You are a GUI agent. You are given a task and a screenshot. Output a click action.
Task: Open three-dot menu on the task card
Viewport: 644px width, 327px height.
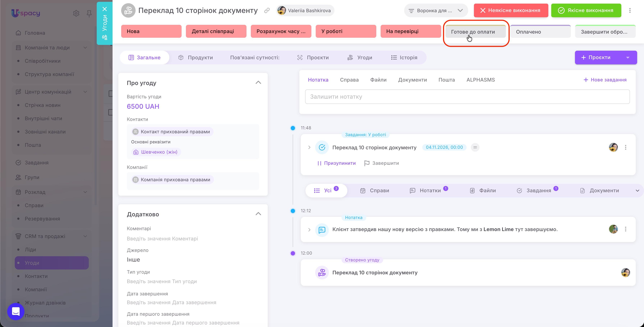625,147
